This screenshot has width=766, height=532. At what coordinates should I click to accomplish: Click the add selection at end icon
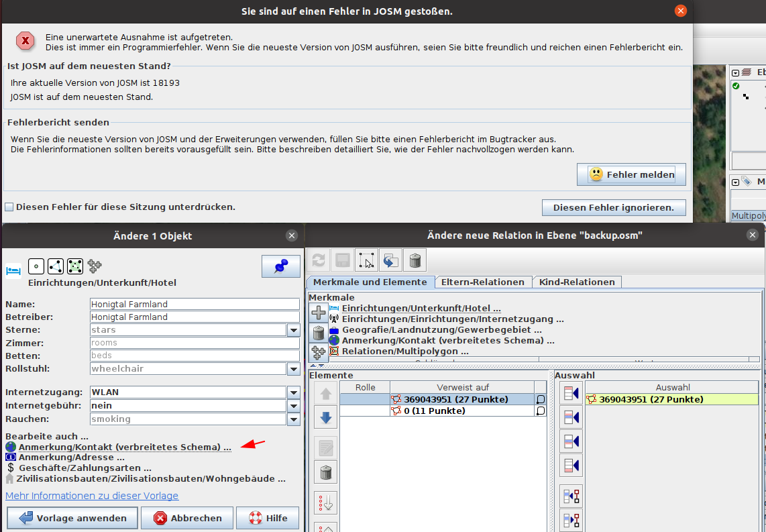pyautogui.click(x=571, y=465)
